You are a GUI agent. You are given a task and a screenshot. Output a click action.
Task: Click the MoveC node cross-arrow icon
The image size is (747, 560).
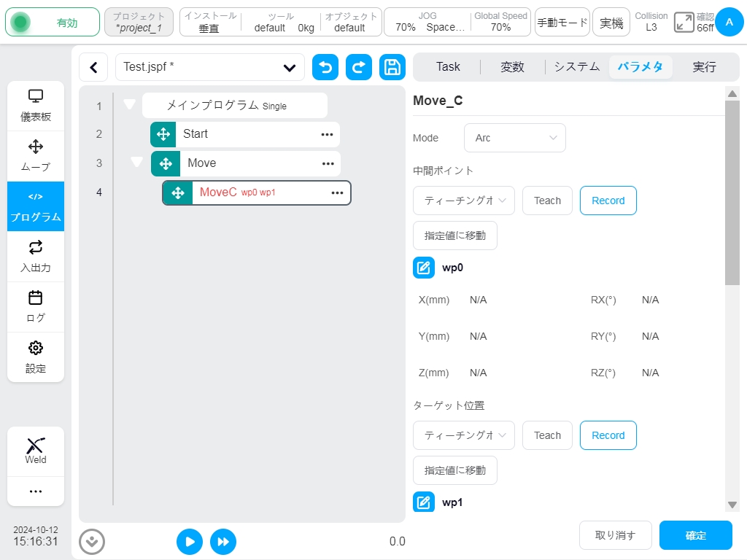(178, 192)
